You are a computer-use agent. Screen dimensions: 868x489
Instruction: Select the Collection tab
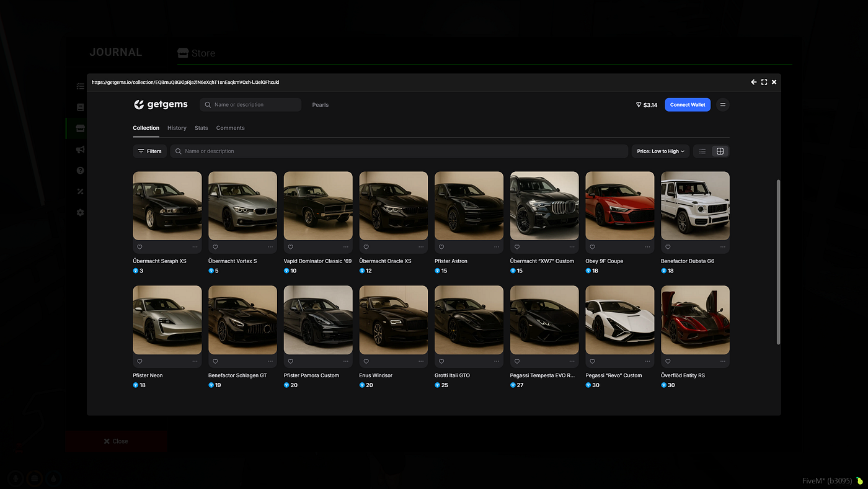tap(146, 128)
